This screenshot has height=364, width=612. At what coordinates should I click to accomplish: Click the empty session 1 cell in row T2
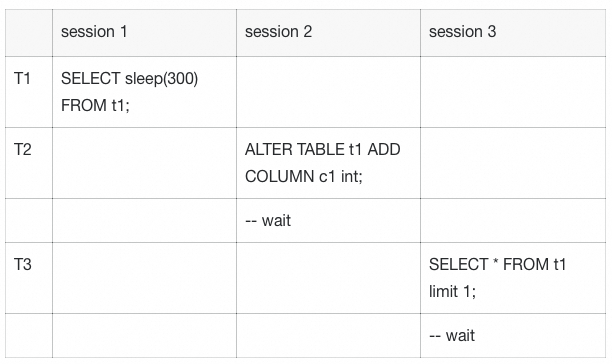(x=144, y=163)
